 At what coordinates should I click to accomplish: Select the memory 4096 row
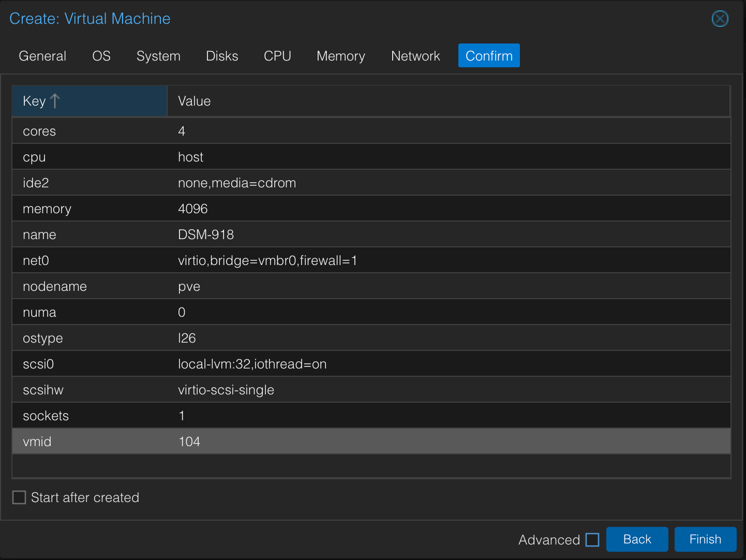point(371,209)
